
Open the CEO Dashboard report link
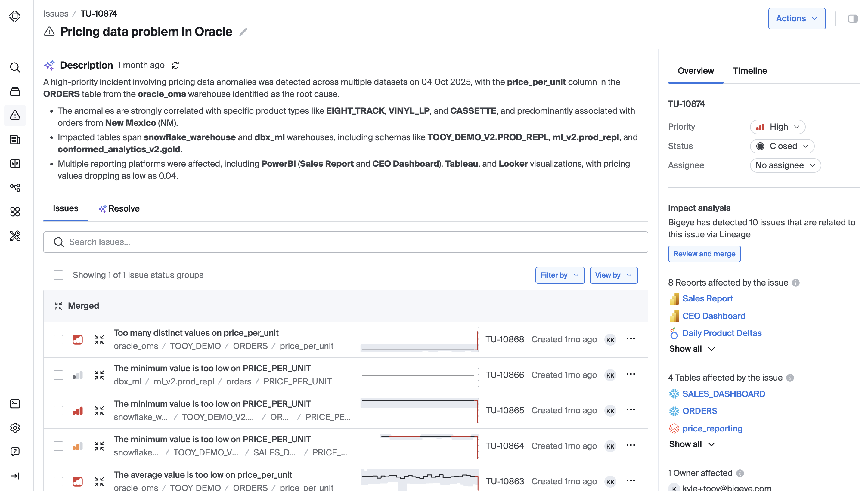714,316
